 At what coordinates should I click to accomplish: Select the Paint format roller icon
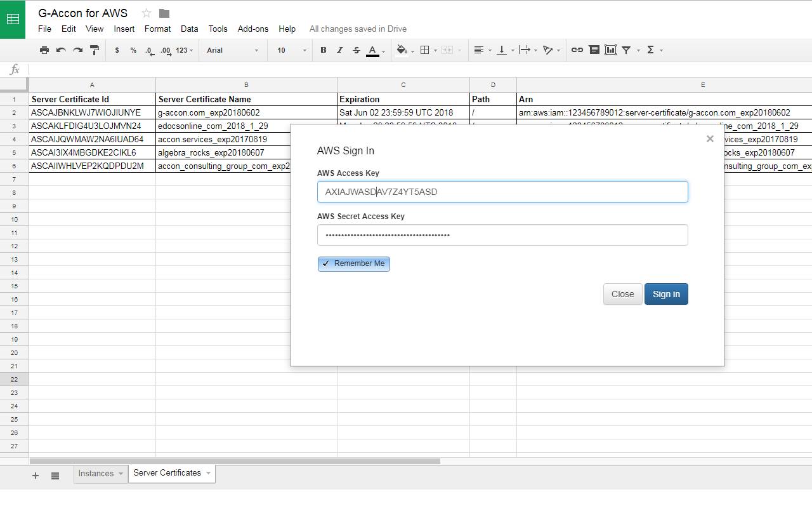click(x=95, y=50)
